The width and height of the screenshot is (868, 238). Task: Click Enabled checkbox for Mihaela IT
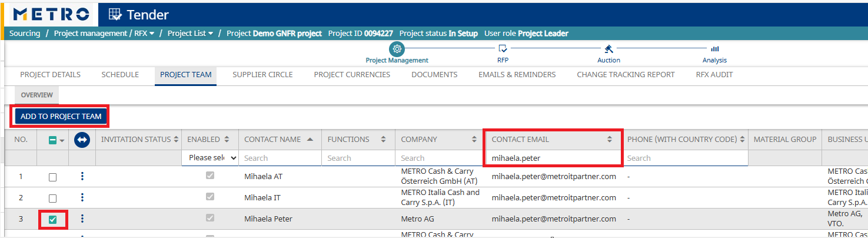tap(210, 197)
